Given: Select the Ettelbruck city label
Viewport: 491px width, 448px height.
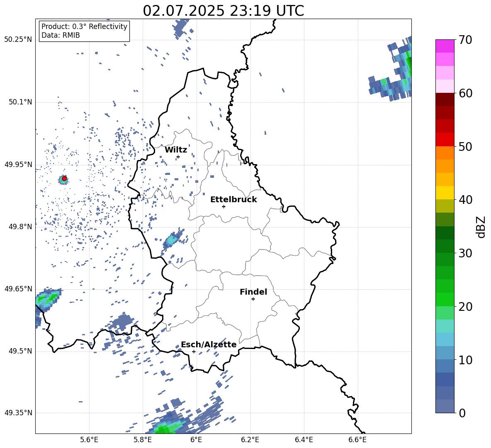Looking at the screenshot, I should (233, 200).
